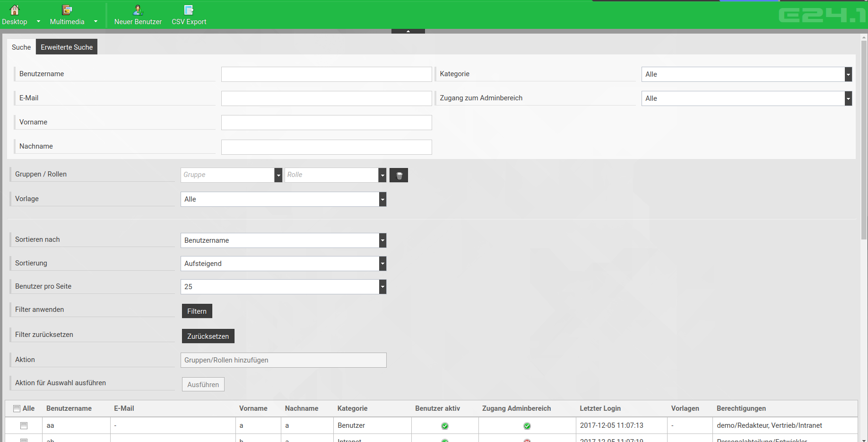Open the Aktion Gruppen/Rollen hinzufügen field
868x442 pixels.
[283, 360]
